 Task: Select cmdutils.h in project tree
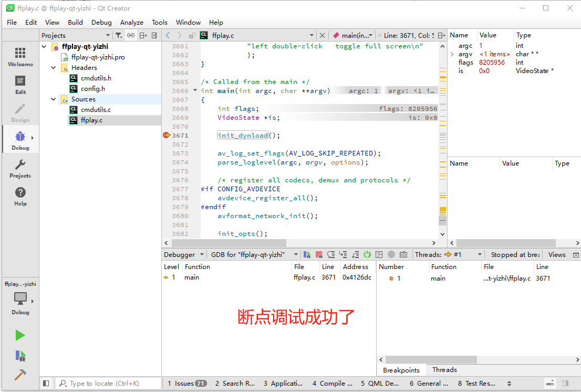pos(96,78)
